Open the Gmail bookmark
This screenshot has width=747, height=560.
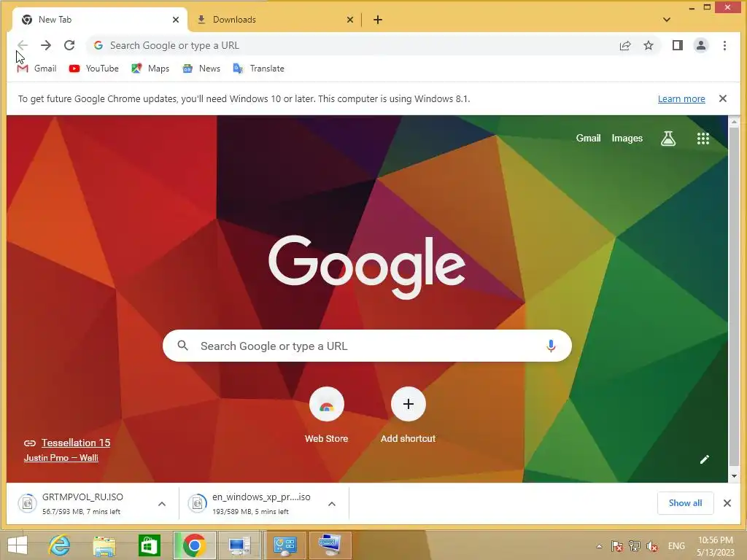36,69
